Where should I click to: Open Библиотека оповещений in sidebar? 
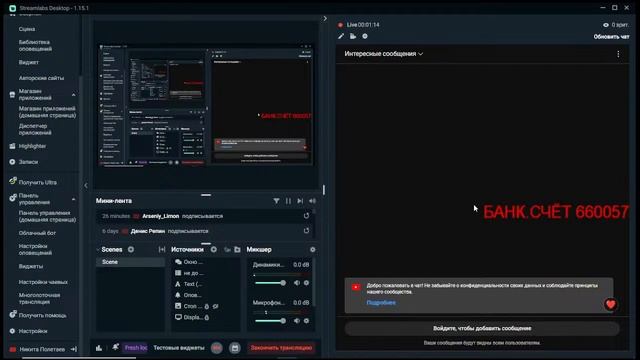coord(35,45)
